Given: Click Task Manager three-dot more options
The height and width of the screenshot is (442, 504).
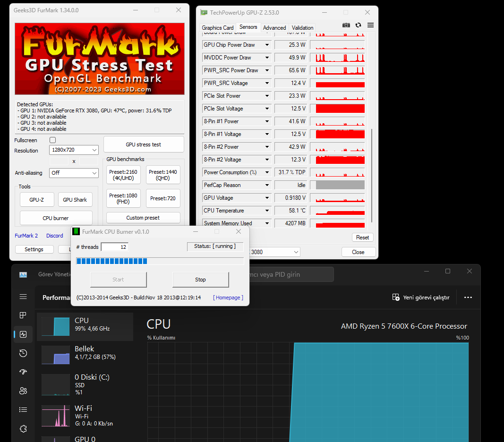Looking at the screenshot, I should (468, 297).
